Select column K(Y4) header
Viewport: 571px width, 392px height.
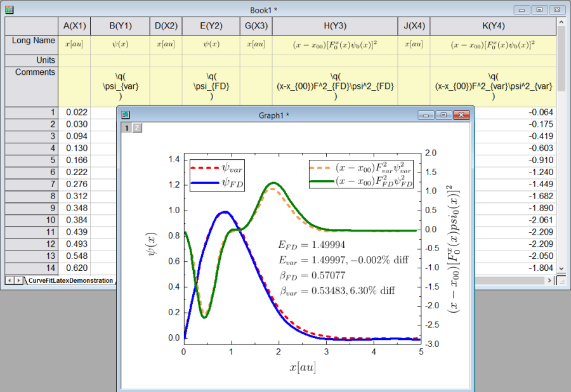tap(493, 26)
